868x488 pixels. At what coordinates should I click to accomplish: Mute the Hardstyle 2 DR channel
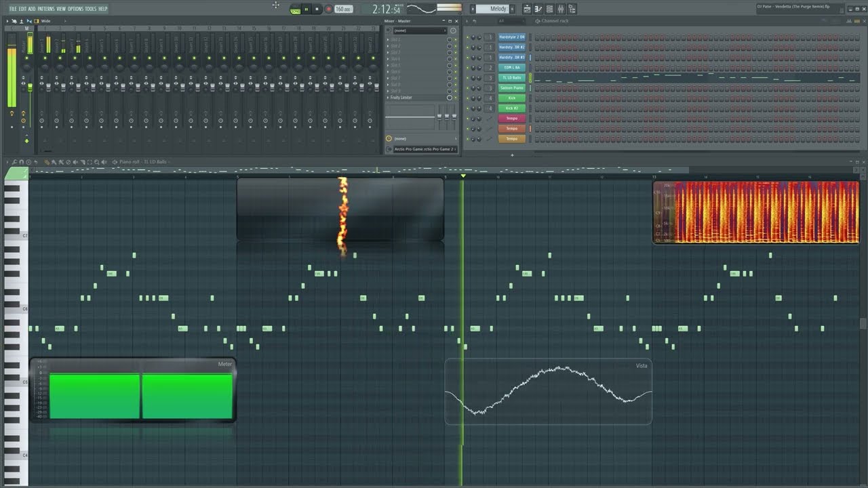point(467,37)
